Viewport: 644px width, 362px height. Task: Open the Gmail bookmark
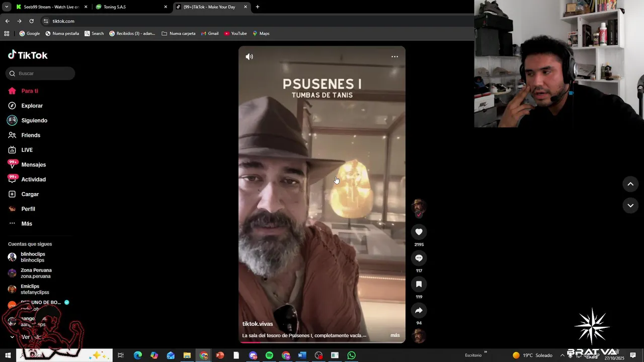[x=210, y=34]
